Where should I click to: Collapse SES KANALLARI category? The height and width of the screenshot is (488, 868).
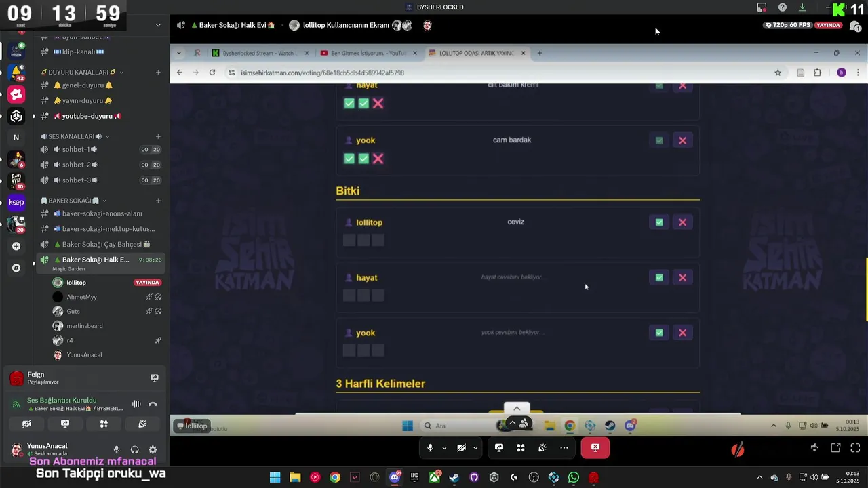coord(75,136)
